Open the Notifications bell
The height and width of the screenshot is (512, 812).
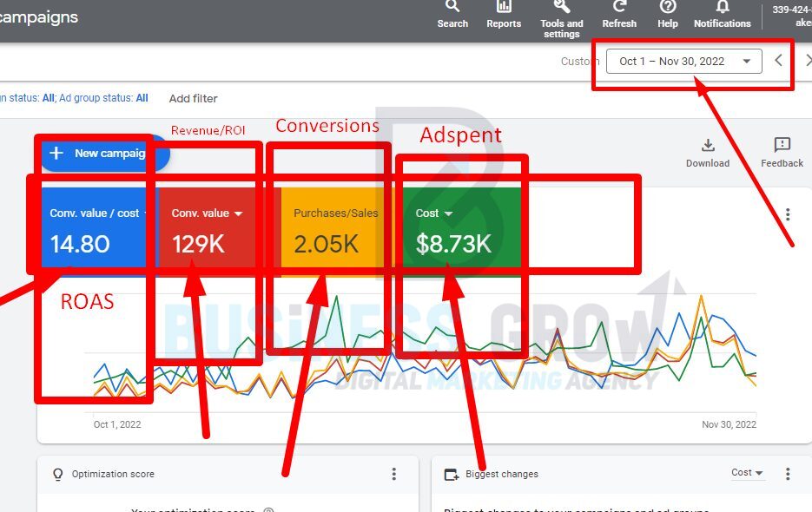click(723, 6)
